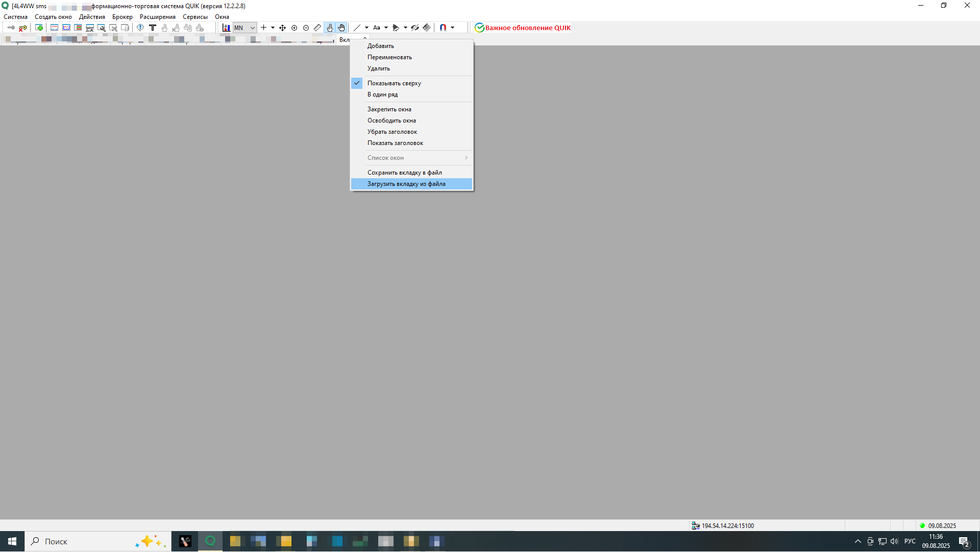This screenshot has width=980, height=552.
Task: Select the hand pan tool
Action: pos(341,28)
